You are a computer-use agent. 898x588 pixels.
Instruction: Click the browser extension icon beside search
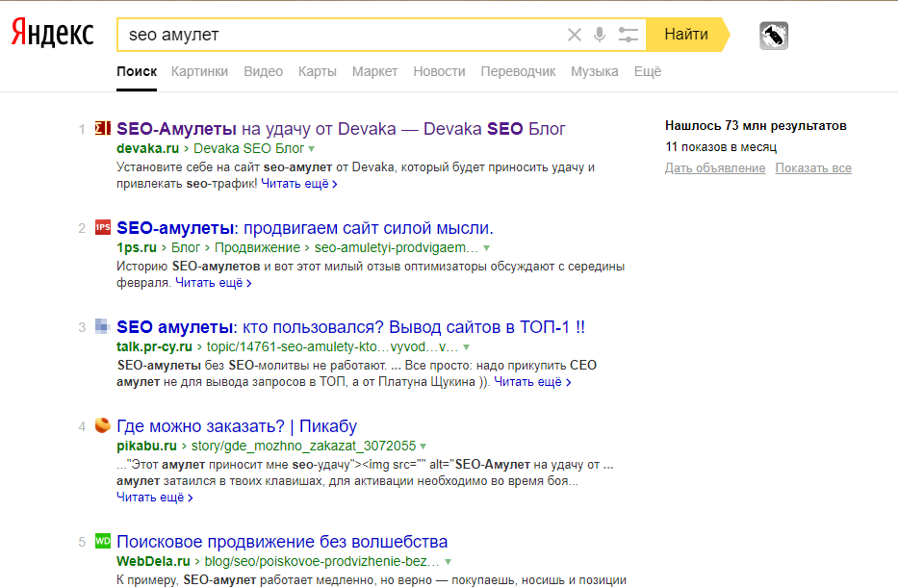tap(774, 36)
